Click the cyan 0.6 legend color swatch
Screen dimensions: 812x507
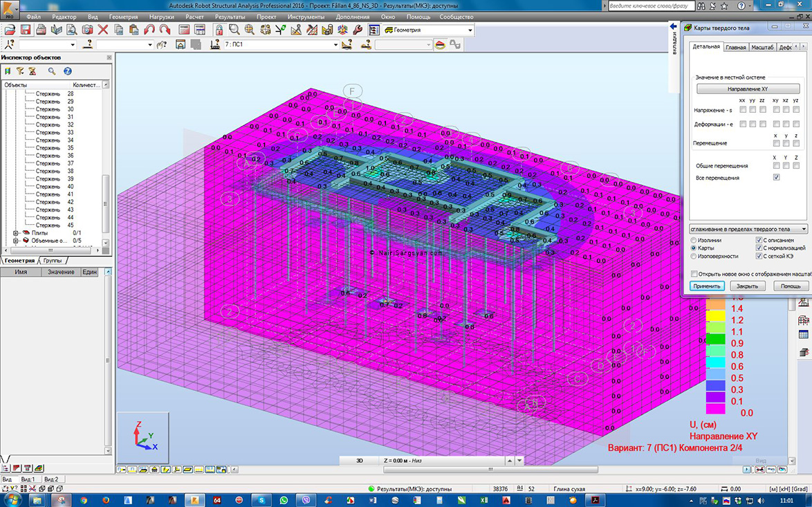click(x=715, y=362)
